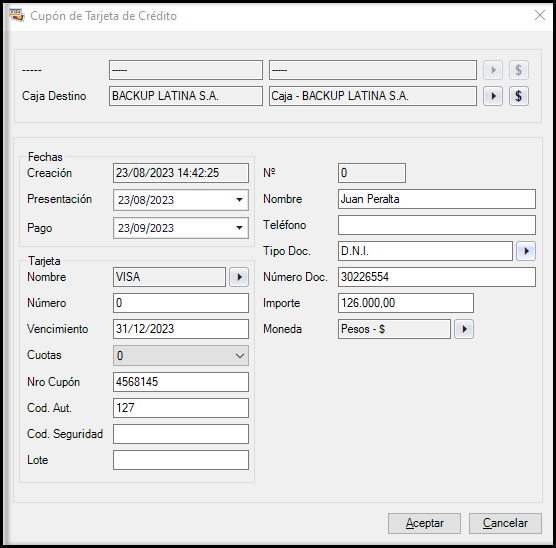Focus the Cod. Seguridad input field
Viewport: 556px width, 548px height.
pos(181,434)
